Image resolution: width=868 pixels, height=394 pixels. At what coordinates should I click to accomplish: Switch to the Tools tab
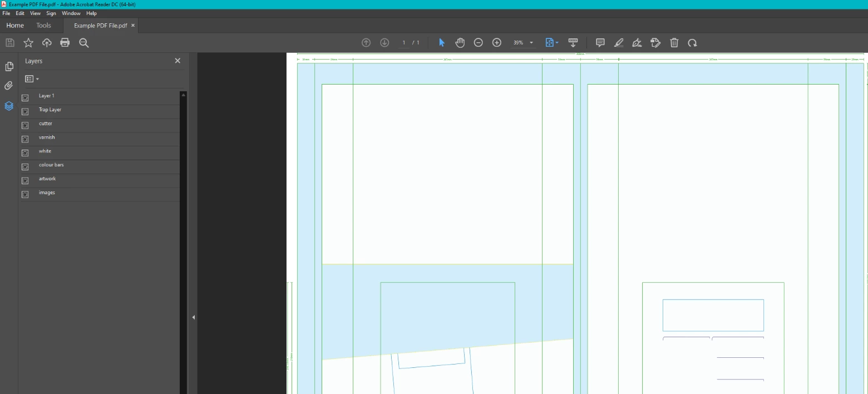[x=43, y=26]
